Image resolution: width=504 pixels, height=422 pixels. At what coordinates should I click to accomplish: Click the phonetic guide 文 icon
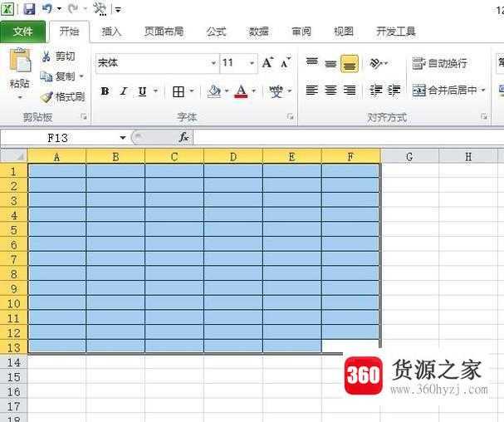[x=276, y=91]
